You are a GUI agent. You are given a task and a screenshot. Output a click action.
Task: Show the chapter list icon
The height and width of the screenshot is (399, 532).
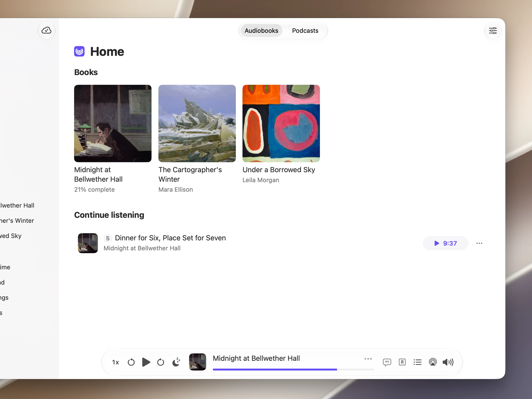pyautogui.click(x=418, y=362)
